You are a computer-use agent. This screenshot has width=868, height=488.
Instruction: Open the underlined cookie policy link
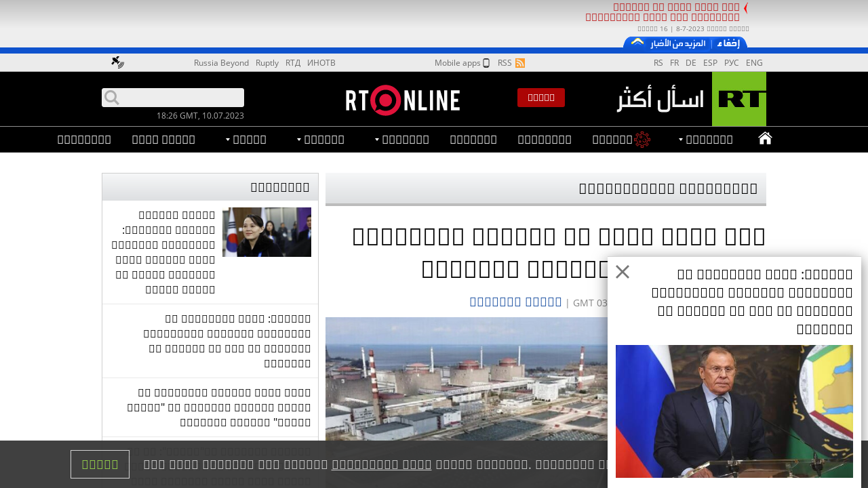382,465
